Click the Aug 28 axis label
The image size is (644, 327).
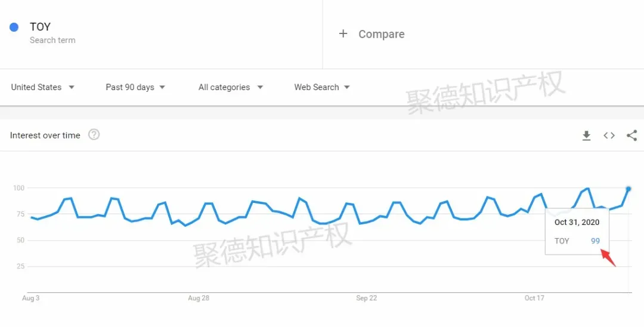click(199, 298)
